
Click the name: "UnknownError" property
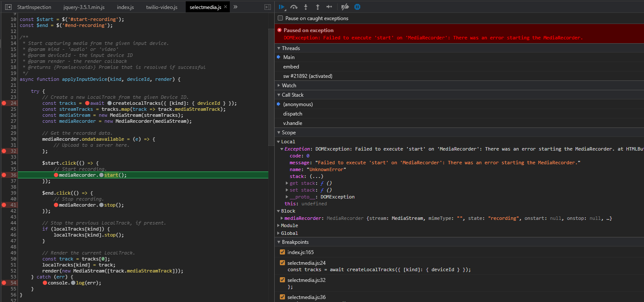coord(318,169)
